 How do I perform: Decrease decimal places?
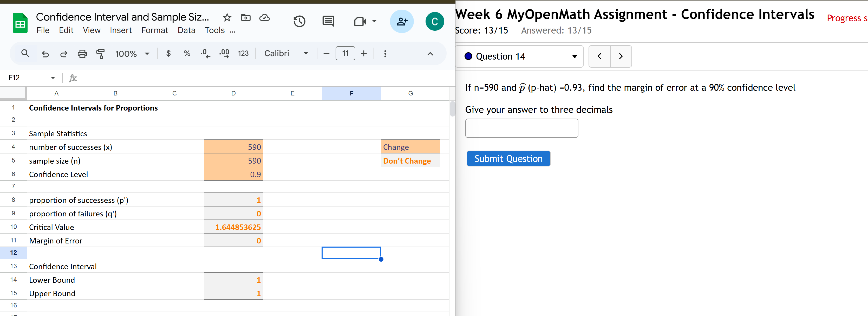205,53
